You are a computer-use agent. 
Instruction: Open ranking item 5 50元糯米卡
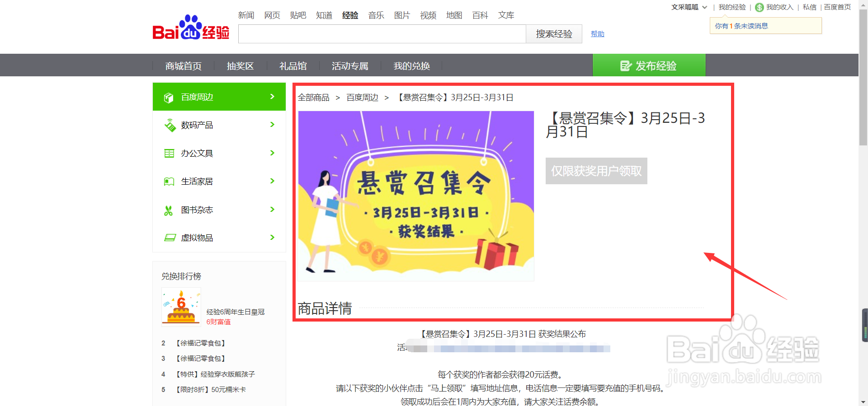coord(211,390)
